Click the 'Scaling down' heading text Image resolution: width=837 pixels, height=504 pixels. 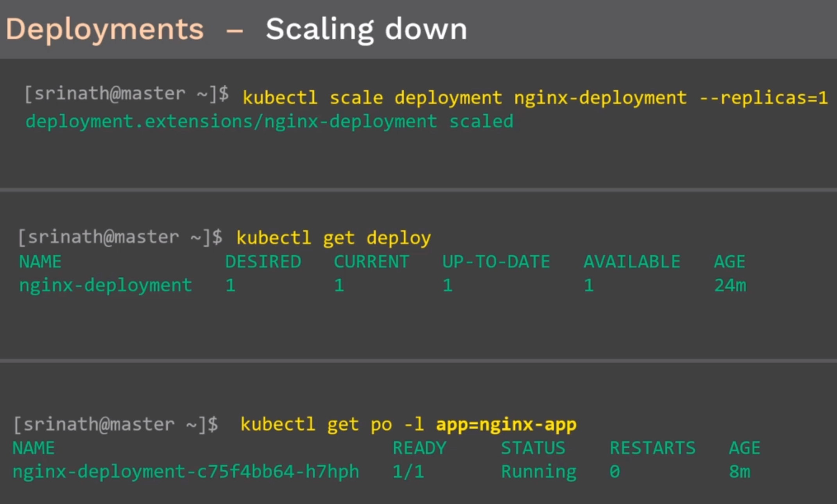click(x=366, y=30)
